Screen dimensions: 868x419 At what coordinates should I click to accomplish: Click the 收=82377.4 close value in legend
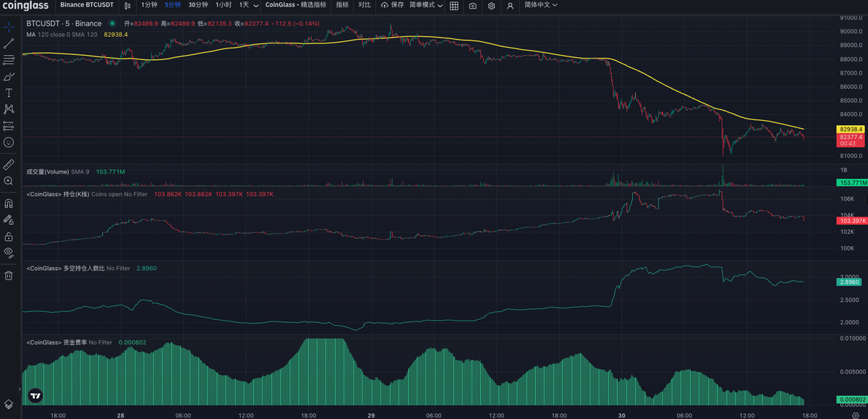(x=251, y=23)
